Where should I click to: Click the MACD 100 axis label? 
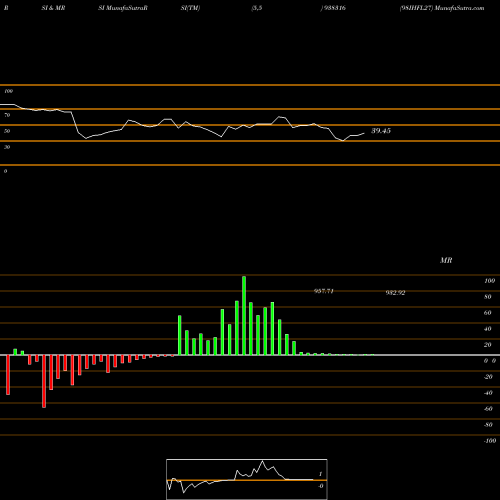[490, 281]
